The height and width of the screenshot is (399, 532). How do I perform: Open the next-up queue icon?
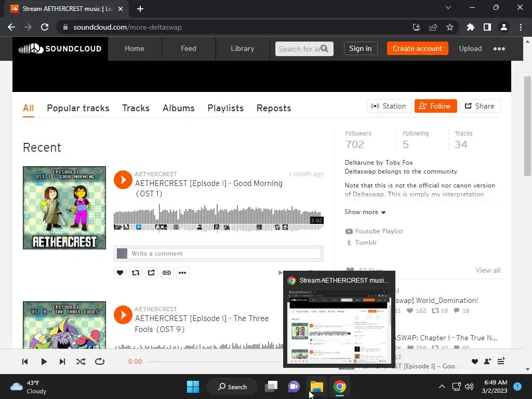pyautogui.click(x=501, y=362)
